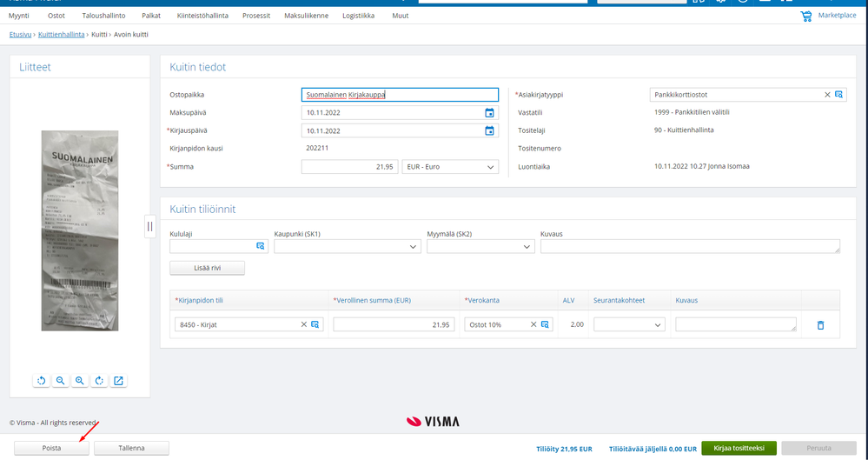Expand the EUR - Euro currency dropdown

tap(449, 167)
